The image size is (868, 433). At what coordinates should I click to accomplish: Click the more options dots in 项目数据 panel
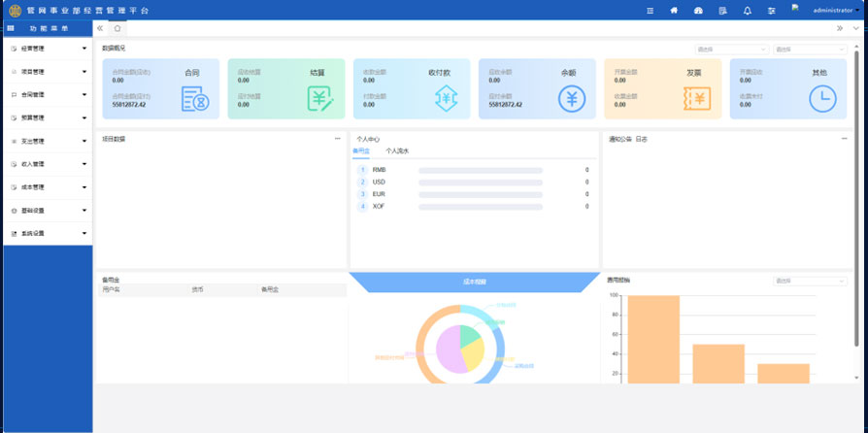[338, 139]
